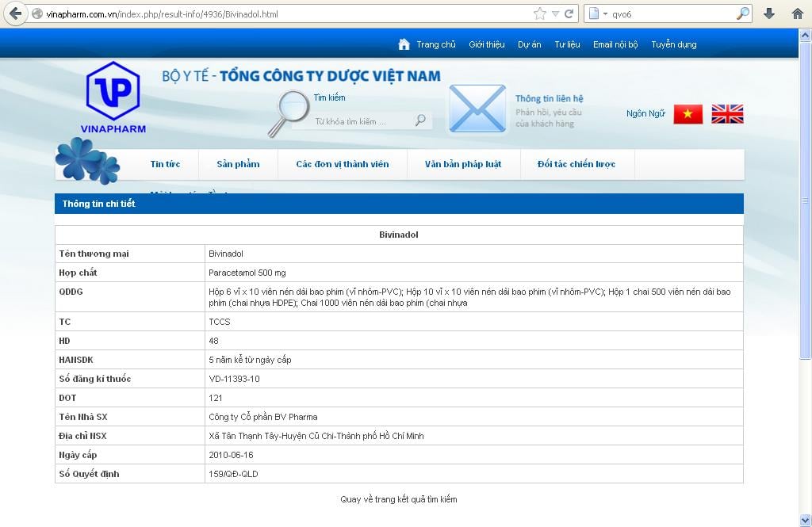
Task: Open Trang chủ in top navigation
Action: [436, 44]
